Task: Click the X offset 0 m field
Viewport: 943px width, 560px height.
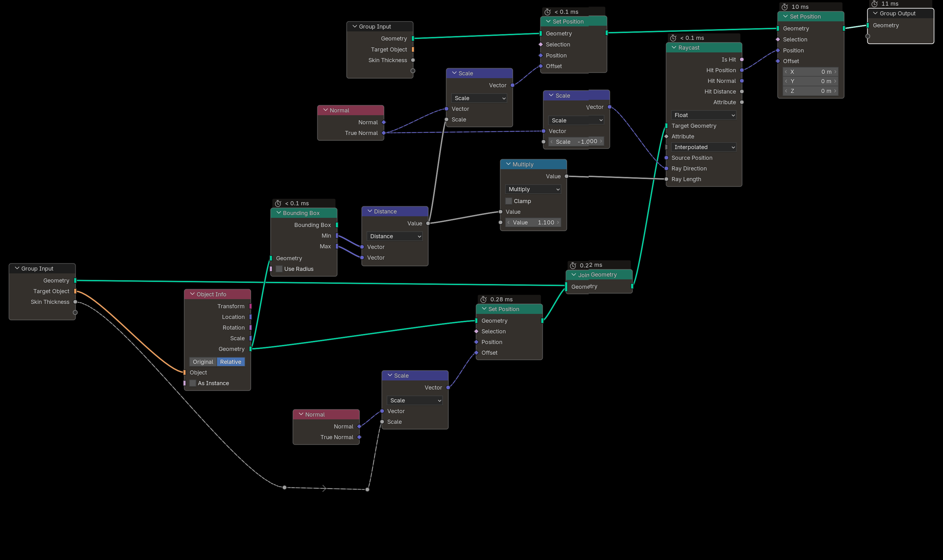Action: pyautogui.click(x=810, y=72)
